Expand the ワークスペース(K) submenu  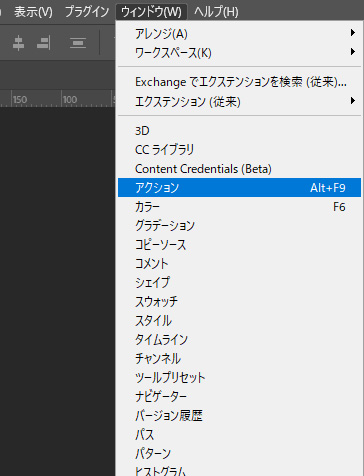point(239,52)
